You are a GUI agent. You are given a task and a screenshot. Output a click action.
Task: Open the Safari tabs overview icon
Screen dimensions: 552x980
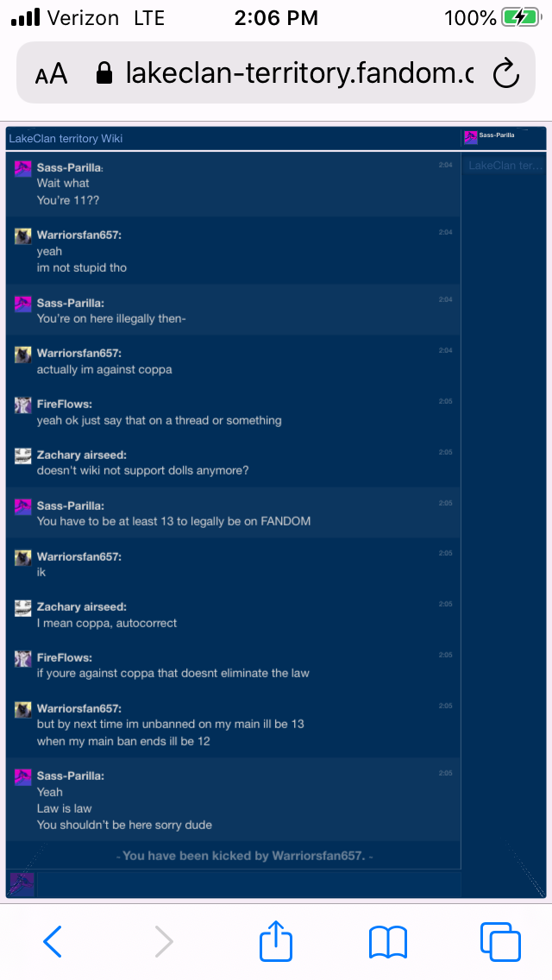click(x=500, y=941)
